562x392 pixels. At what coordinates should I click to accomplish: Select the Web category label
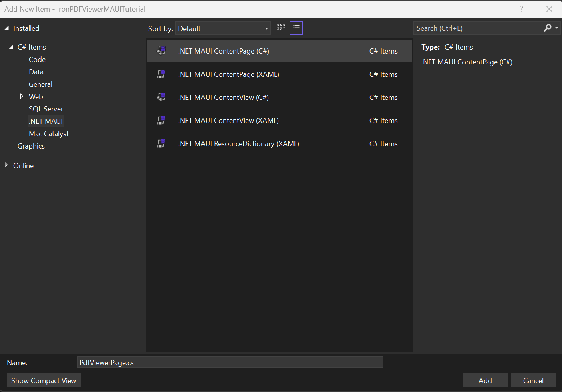coord(36,97)
